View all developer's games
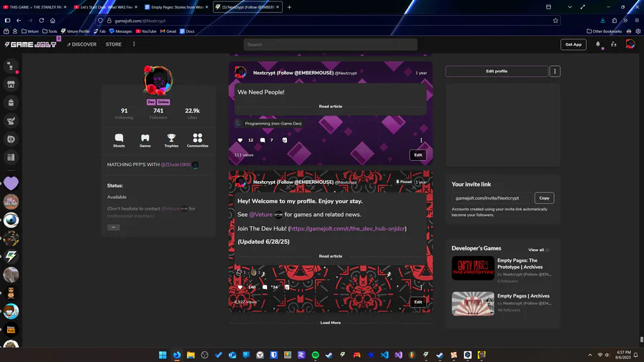This screenshot has height=362, width=644. 538,250
